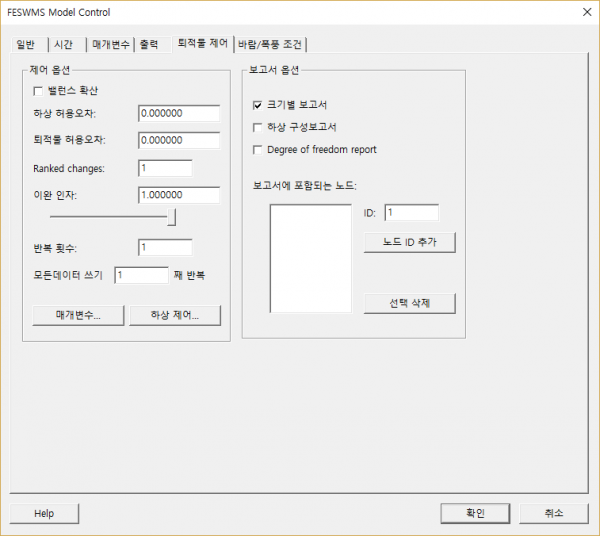Click the 이완 인자 value field
Viewport: 600px width, 536px height.
pyautogui.click(x=179, y=195)
